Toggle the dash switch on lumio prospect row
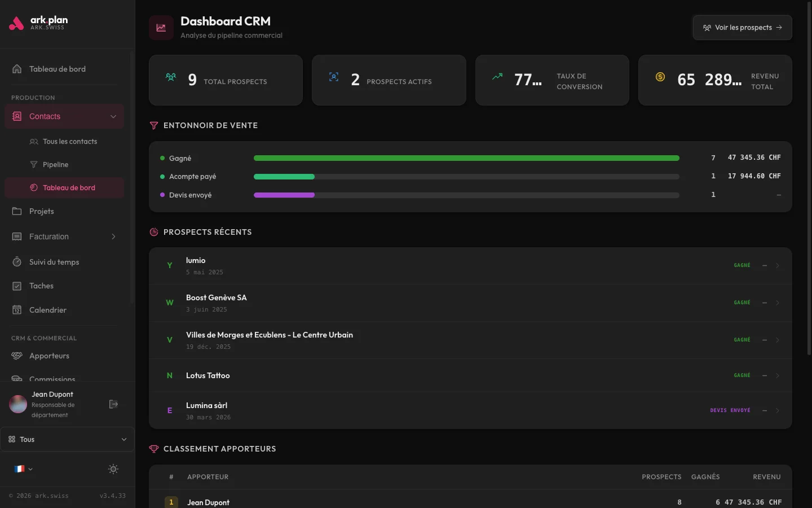812x508 pixels. pyautogui.click(x=765, y=266)
